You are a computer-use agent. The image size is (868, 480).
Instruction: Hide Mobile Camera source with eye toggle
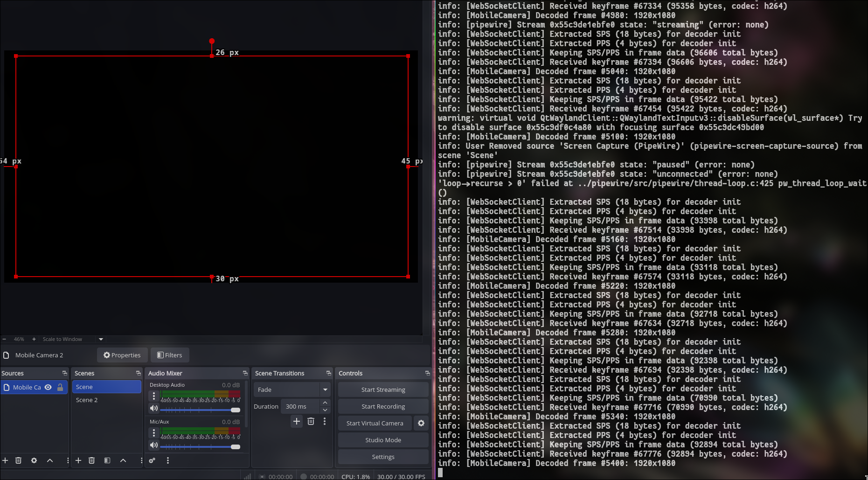pyautogui.click(x=48, y=387)
